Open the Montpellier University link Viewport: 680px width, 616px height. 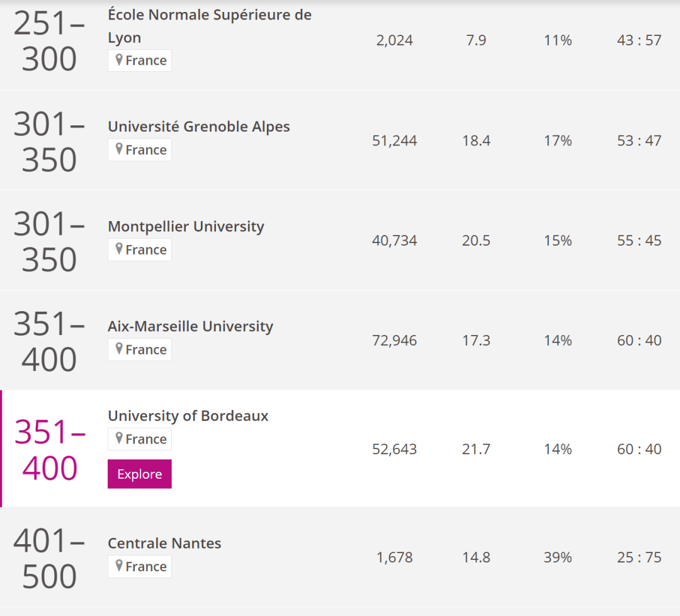click(186, 227)
